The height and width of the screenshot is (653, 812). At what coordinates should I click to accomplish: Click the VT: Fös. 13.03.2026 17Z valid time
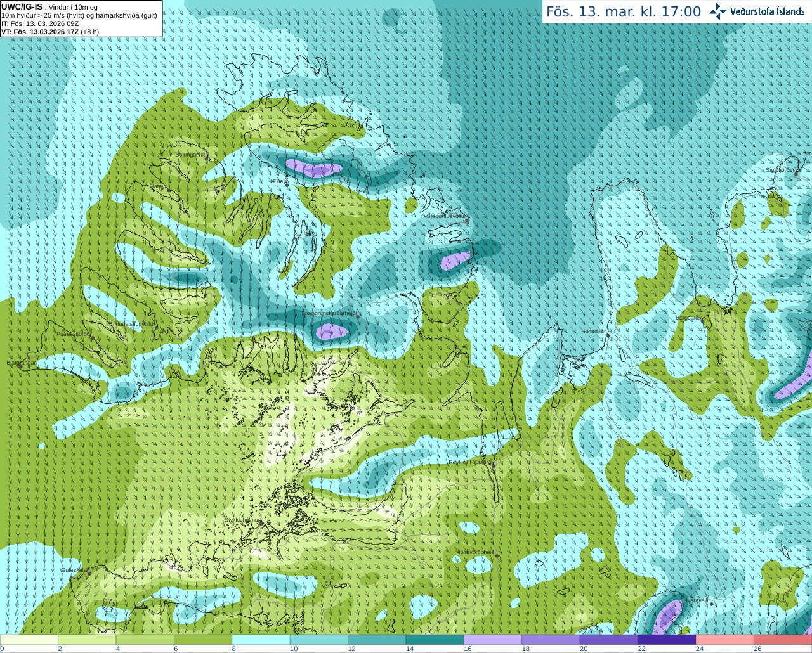(49, 32)
